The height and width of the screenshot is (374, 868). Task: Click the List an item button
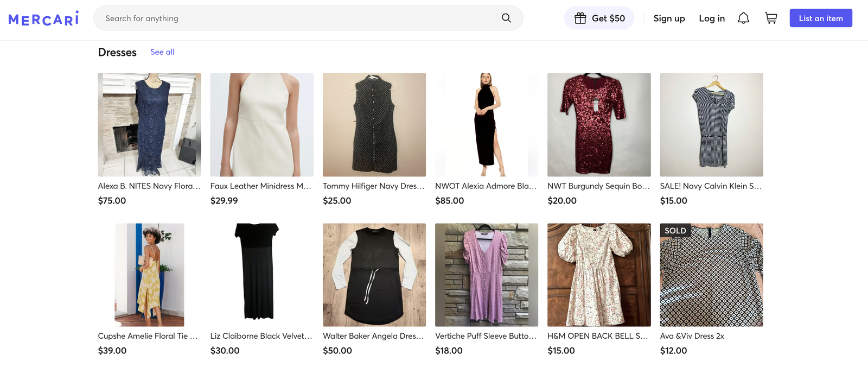820,17
